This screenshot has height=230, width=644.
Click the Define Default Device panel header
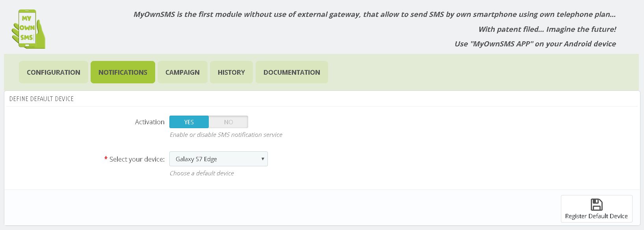pyautogui.click(x=42, y=99)
